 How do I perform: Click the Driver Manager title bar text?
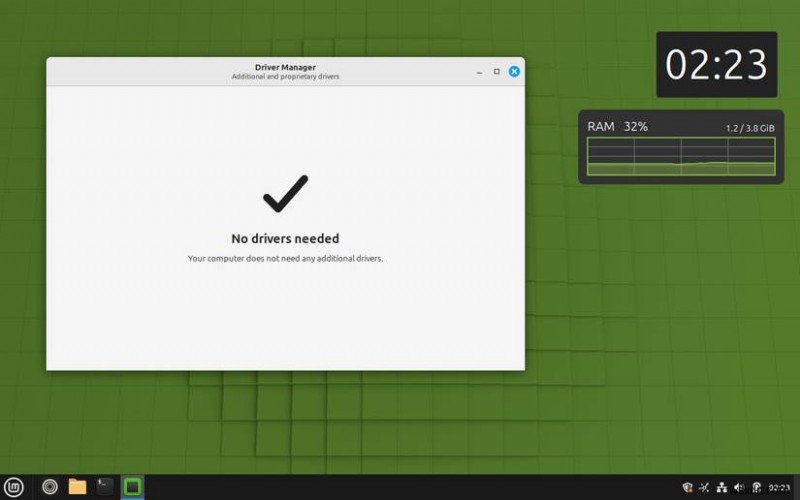click(x=285, y=67)
